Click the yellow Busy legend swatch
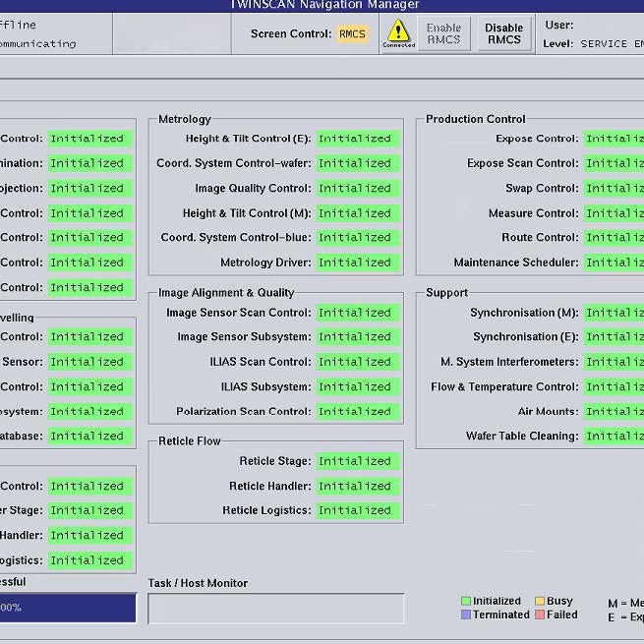 (x=539, y=601)
